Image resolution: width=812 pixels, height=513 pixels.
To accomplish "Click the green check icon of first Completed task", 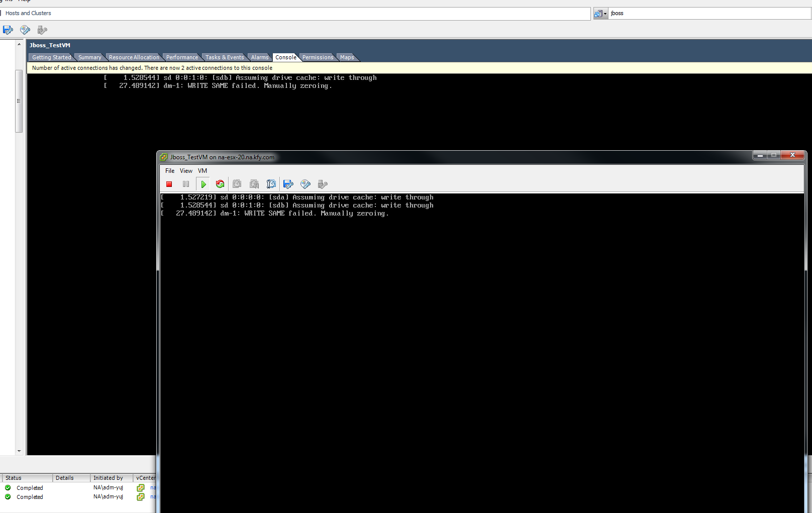I will 8,488.
